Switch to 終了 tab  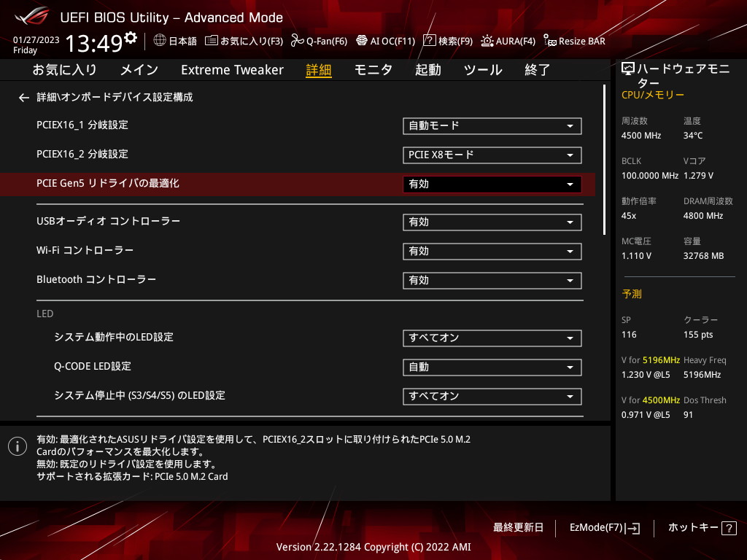[537, 70]
